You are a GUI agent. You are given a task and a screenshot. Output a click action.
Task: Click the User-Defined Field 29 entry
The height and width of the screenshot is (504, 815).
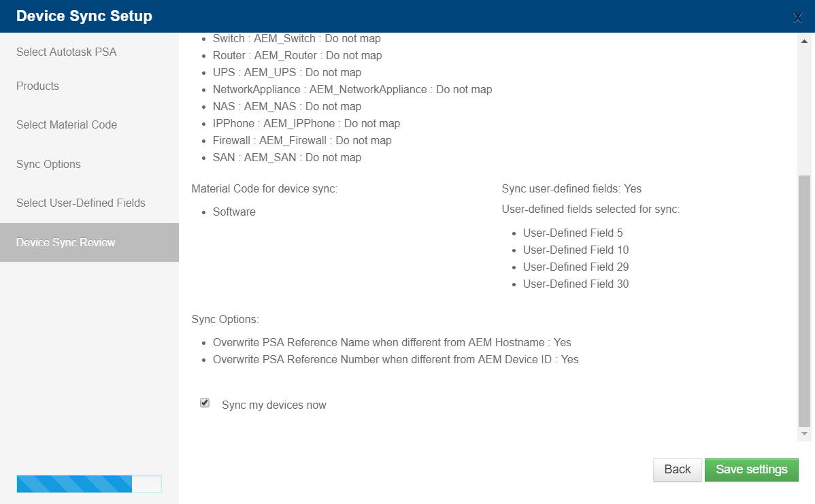pyautogui.click(x=576, y=267)
